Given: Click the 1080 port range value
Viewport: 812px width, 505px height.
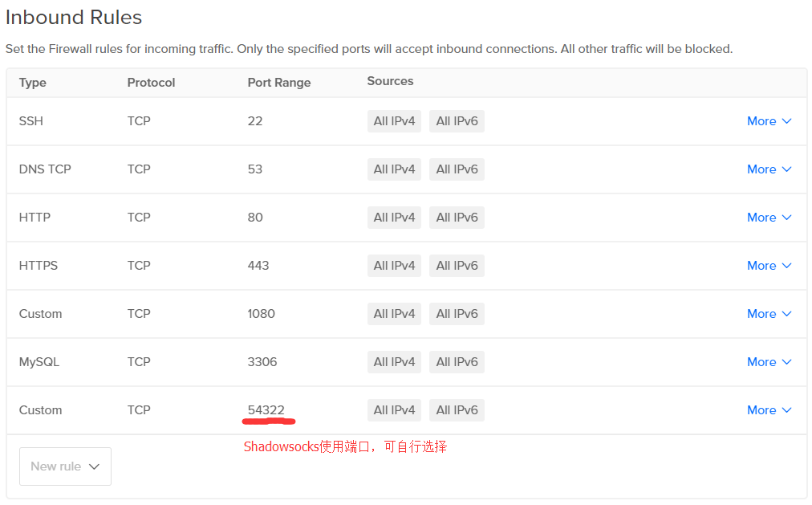Looking at the screenshot, I should click(x=261, y=314).
